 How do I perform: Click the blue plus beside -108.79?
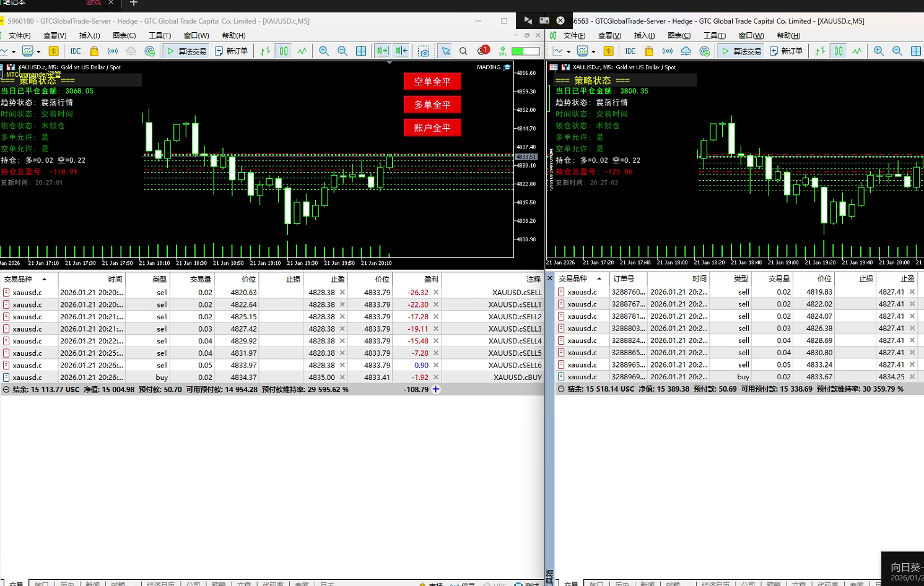[x=436, y=389]
